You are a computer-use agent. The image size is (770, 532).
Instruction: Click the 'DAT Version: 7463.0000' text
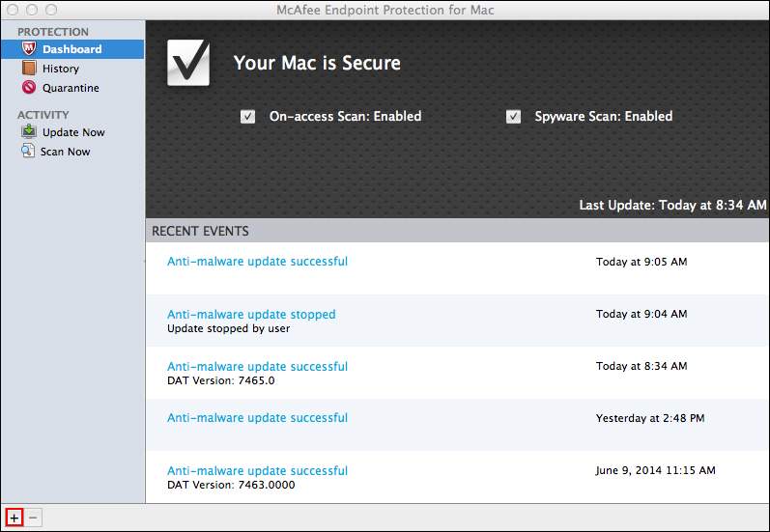coord(231,485)
